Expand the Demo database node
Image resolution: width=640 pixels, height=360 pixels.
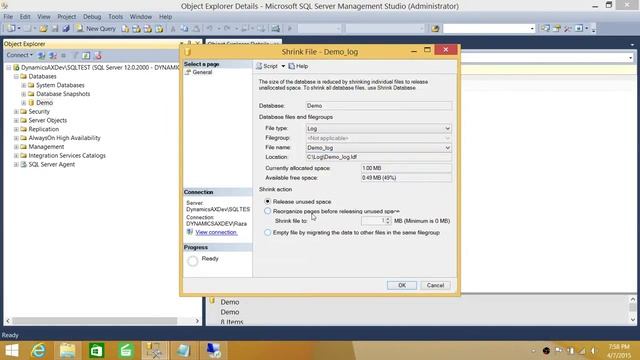24,103
